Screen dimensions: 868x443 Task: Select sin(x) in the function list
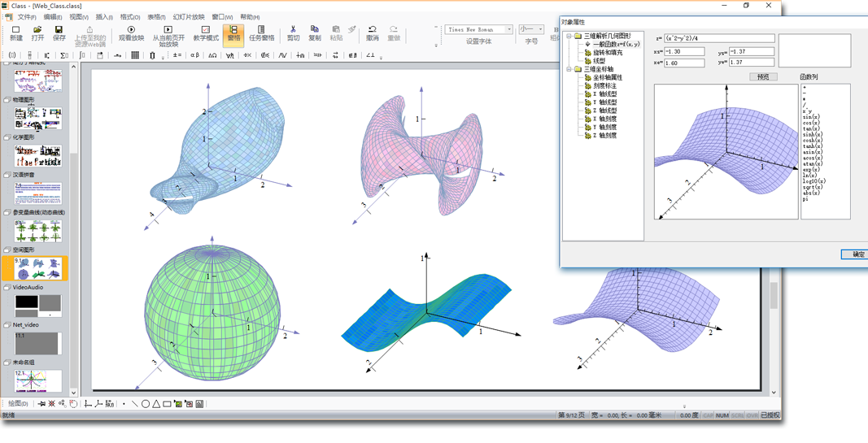click(x=811, y=118)
